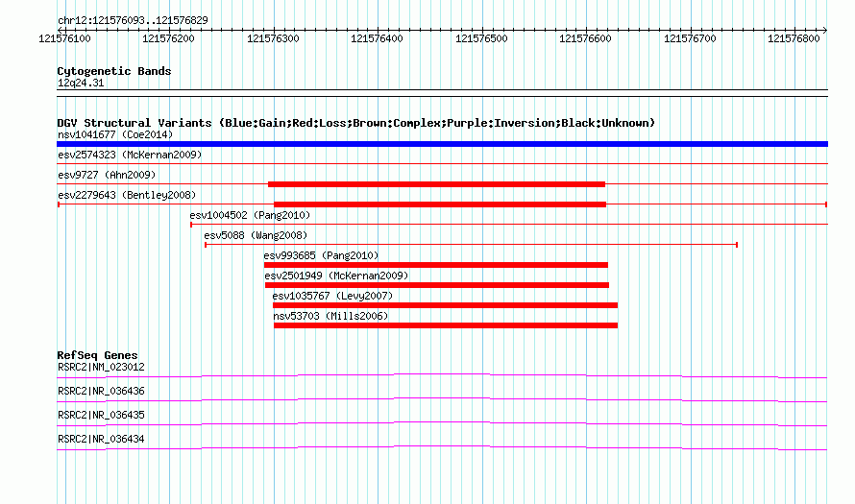Screen dimensions: 855x504
Task: Open variant esv1035767 (Levy2007) label
Action: tap(332, 296)
